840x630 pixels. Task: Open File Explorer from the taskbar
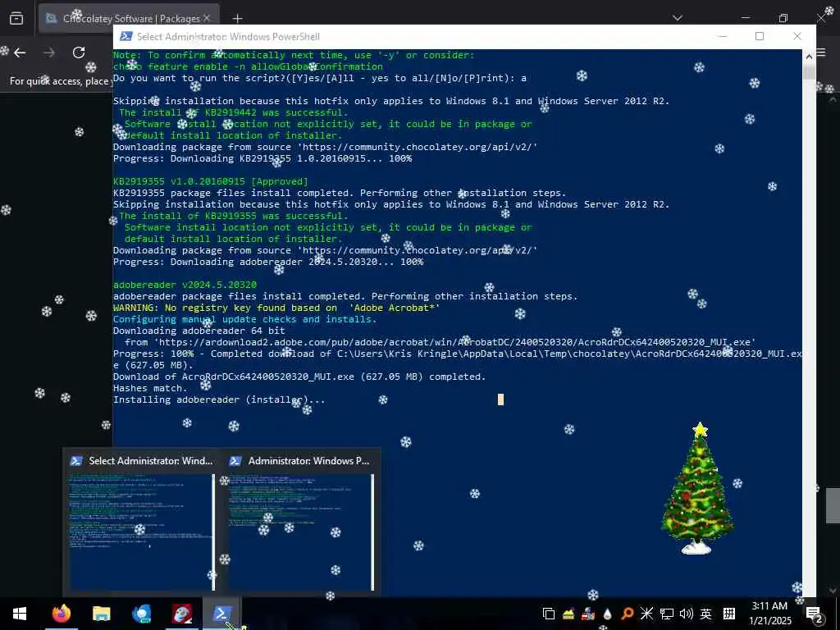click(101, 614)
